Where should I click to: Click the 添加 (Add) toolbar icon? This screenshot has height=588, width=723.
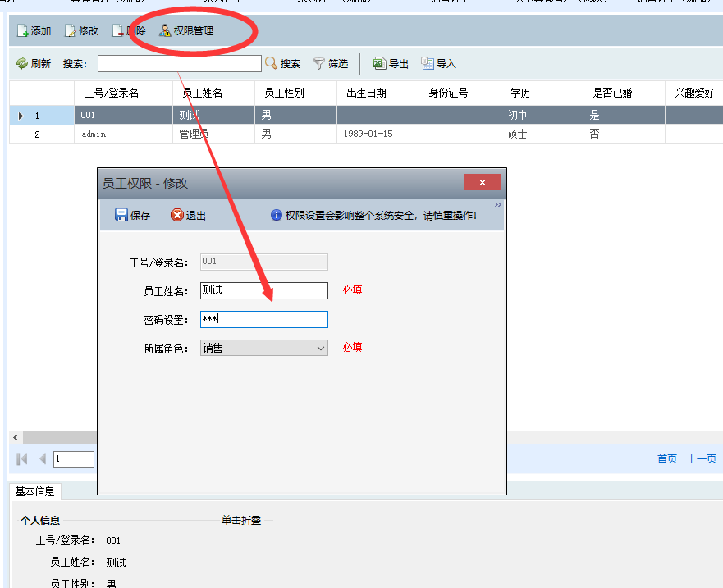coord(23,31)
